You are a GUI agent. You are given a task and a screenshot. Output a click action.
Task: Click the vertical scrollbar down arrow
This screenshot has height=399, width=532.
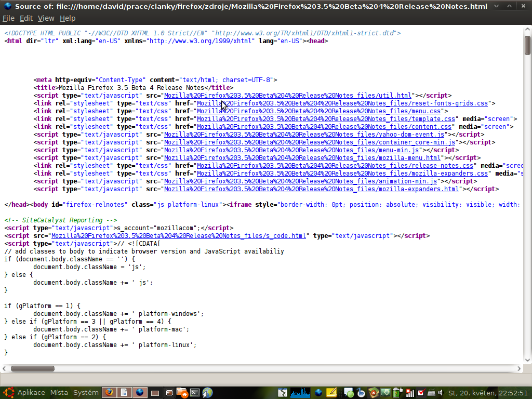pyautogui.click(x=527, y=360)
